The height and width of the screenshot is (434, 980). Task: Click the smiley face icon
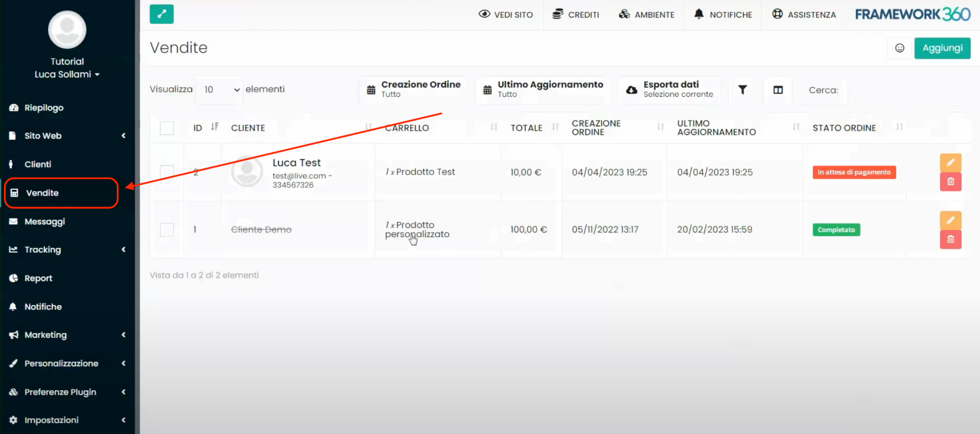pyautogui.click(x=899, y=48)
